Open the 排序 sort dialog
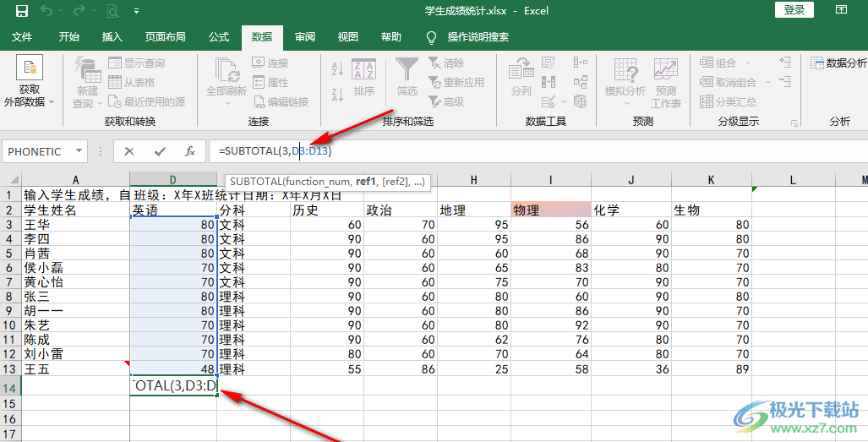 (x=363, y=78)
